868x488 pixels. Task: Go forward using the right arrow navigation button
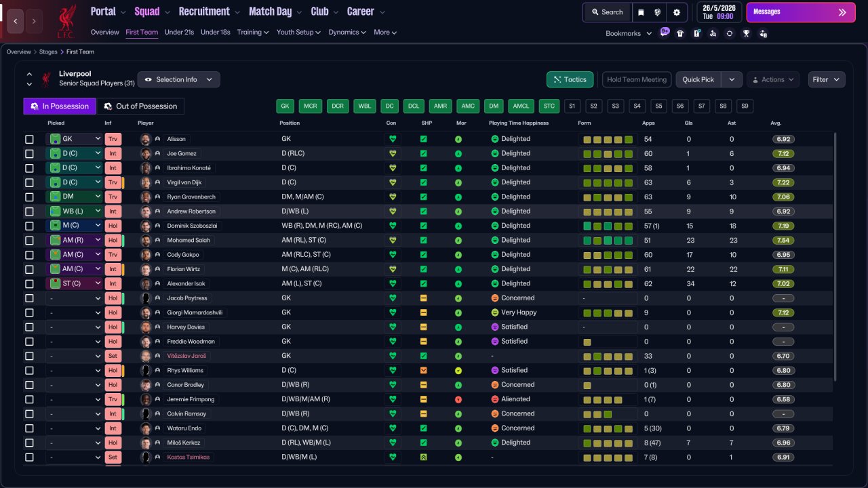coord(34,21)
